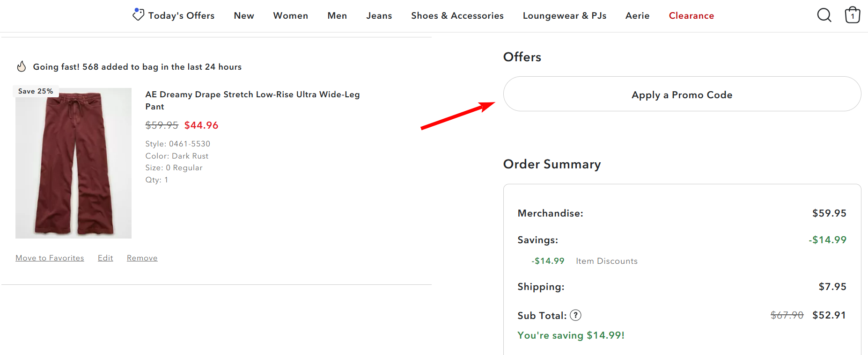Open the Dark Rust pant thumbnail
868x355 pixels.
[x=74, y=163]
